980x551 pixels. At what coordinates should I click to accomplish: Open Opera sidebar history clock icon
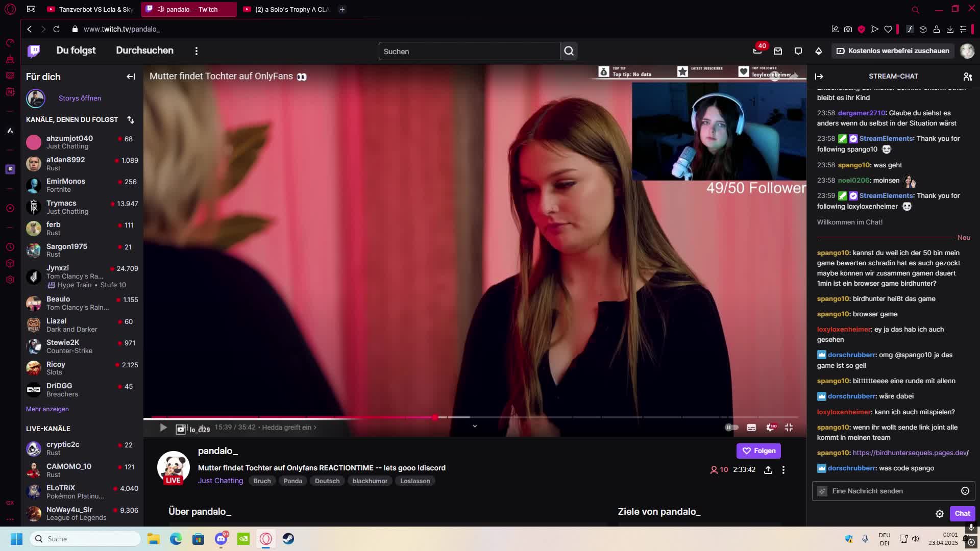(x=10, y=247)
